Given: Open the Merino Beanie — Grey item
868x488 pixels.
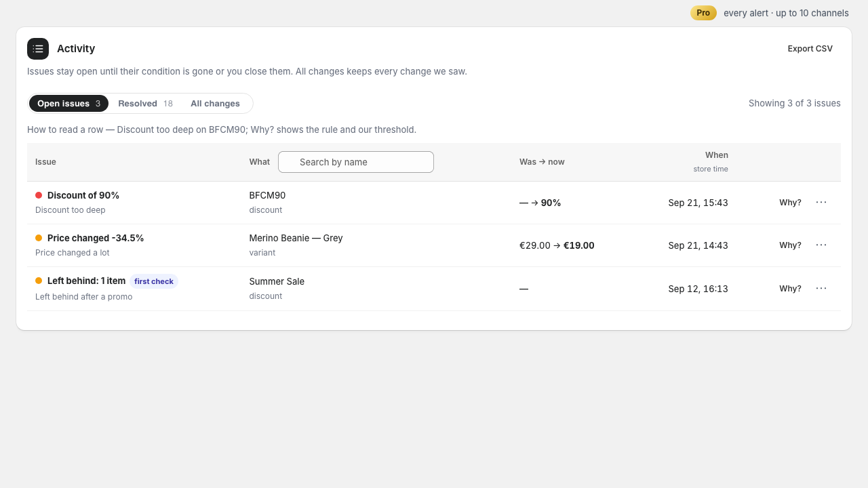Looking at the screenshot, I should pyautogui.click(x=296, y=238).
